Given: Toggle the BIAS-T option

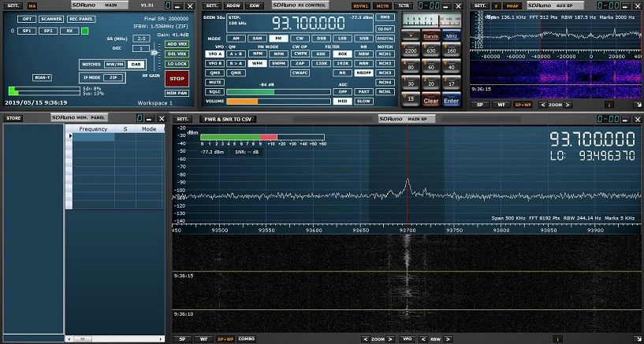Looking at the screenshot, I should [x=43, y=77].
